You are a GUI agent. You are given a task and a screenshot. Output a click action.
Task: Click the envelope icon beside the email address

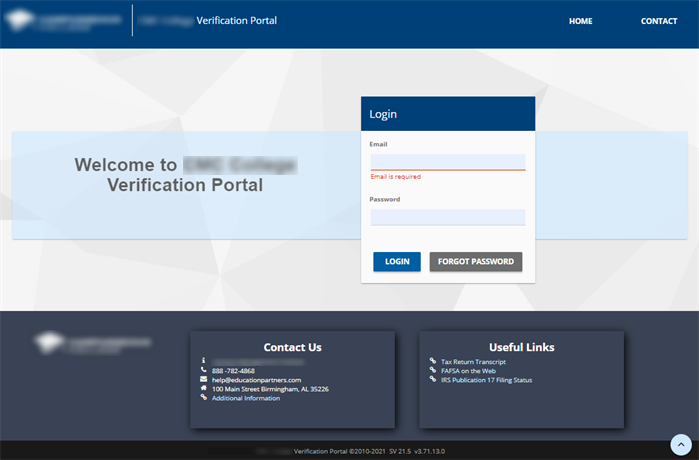(x=203, y=380)
